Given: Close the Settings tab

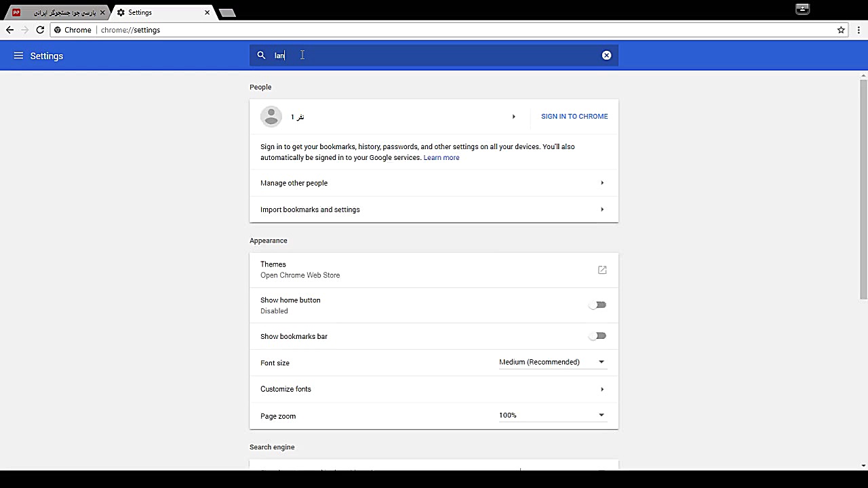Looking at the screenshot, I should [208, 12].
